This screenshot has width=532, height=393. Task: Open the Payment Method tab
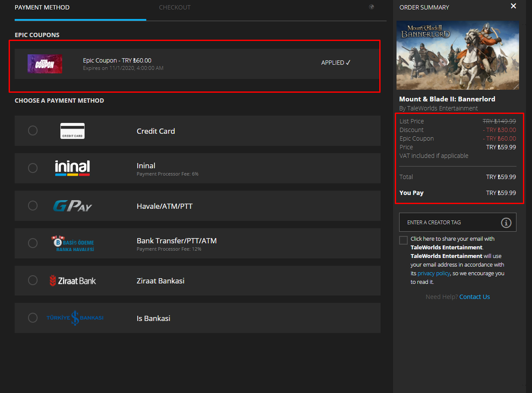(x=42, y=7)
